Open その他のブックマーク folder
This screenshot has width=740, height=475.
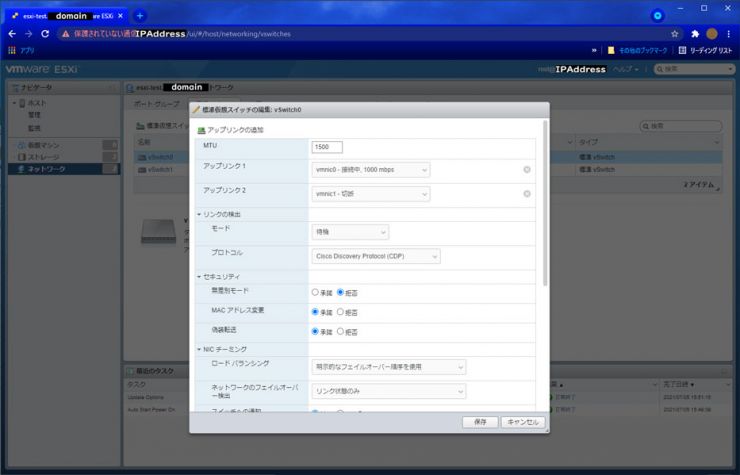tap(638, 50)
